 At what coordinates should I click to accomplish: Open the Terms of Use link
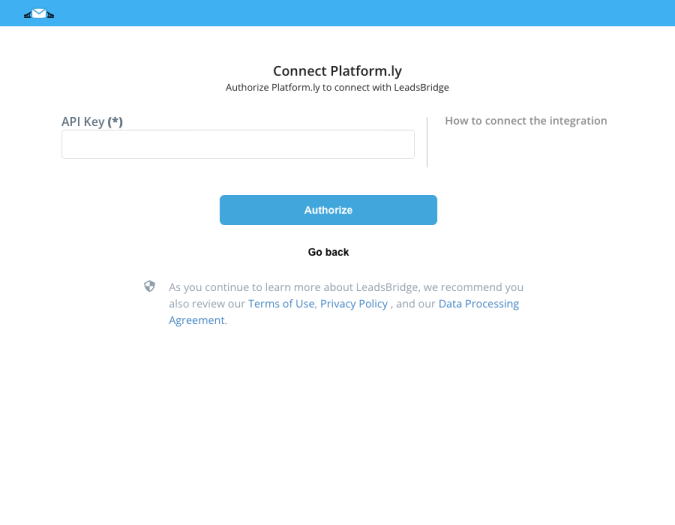(x=281, y=304)
